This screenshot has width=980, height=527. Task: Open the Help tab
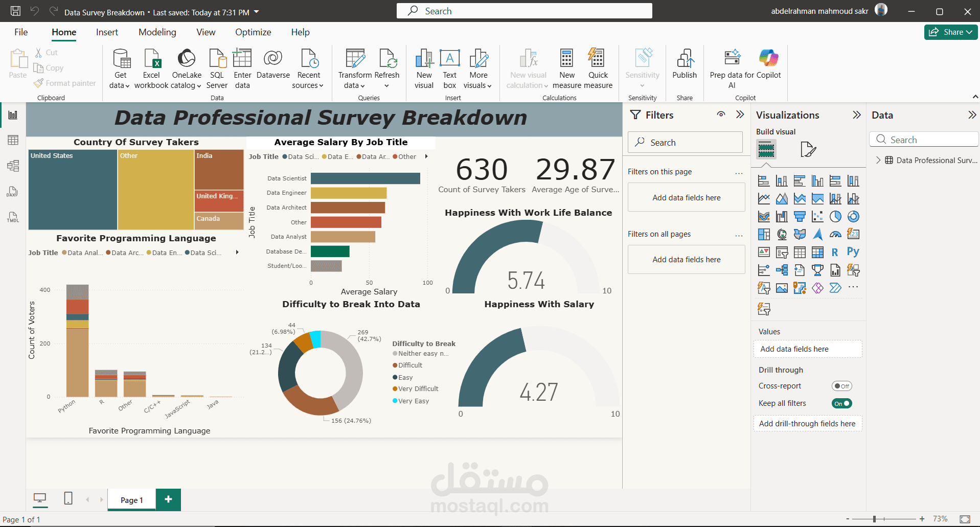tap(300, 32)
